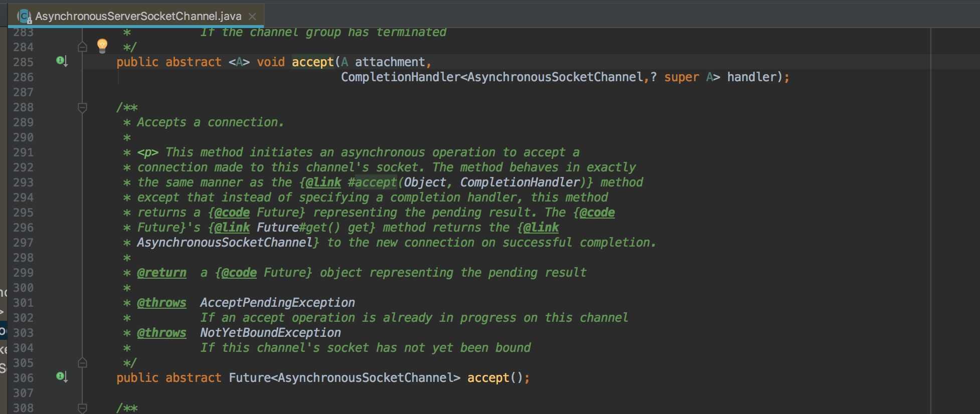Click the accept() method name on line 306
This screenshot has height=414, width=980.
(x=488, y=378)
